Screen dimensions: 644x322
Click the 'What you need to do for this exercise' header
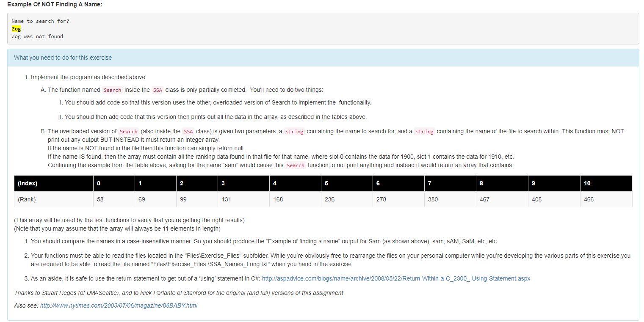coord(63,58)
